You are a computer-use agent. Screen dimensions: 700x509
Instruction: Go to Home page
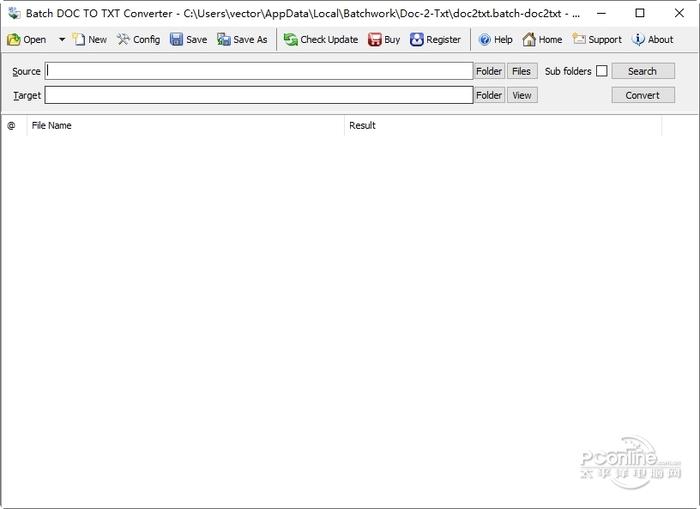542,40
